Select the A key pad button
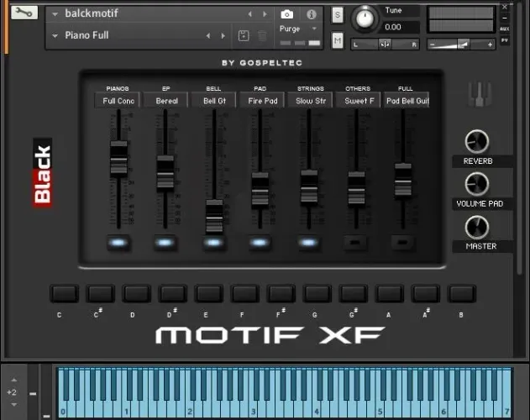The image size is (530, 420). 390,293
